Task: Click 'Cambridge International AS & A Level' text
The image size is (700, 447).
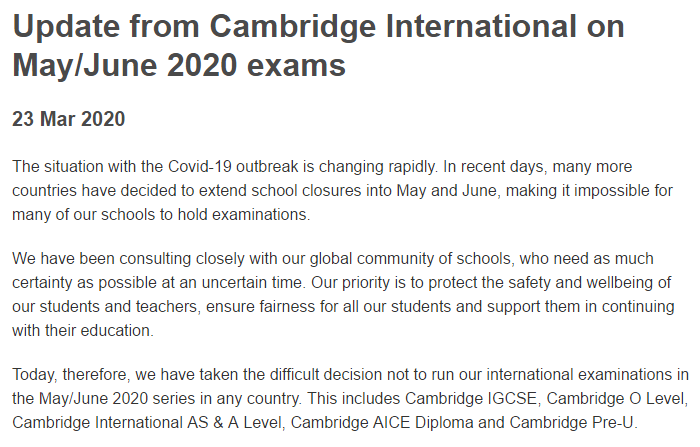Action: coord(147,422)
